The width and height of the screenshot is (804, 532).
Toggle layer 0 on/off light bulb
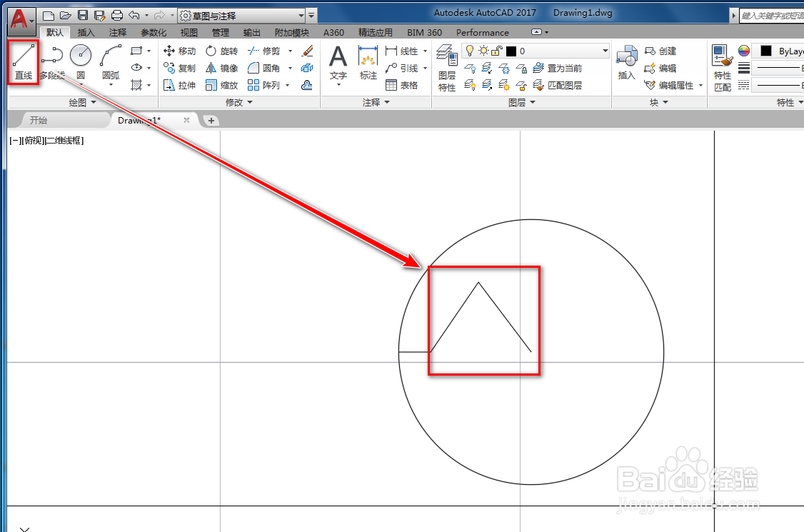(x=469, y=51)
